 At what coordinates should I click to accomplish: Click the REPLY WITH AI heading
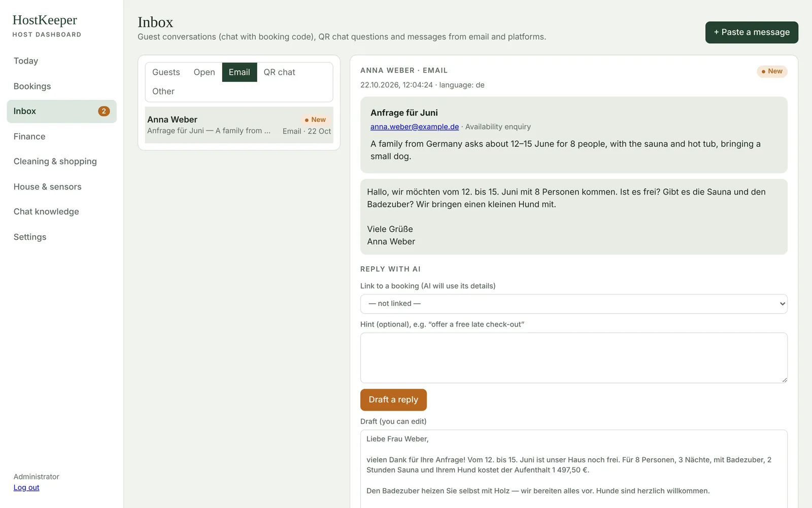tap(390, 269)
